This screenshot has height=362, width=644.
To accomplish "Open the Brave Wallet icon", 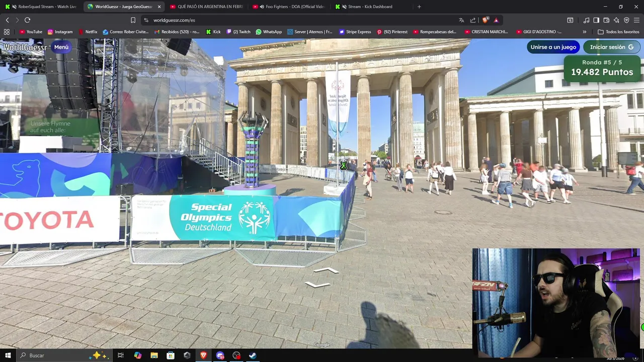I will pyautogui.click(x=606, y=20).
